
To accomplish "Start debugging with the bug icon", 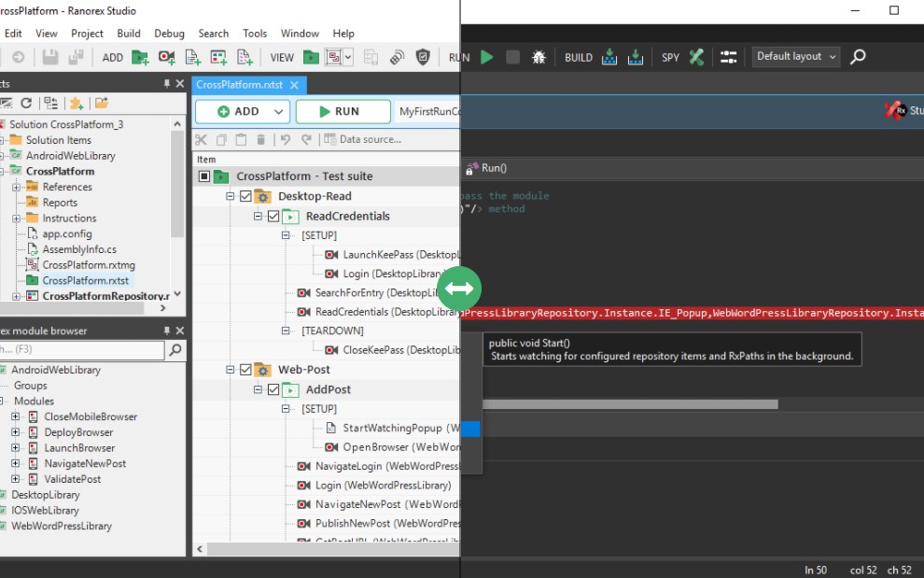I will pyautogui.click(x=539, y=57).
